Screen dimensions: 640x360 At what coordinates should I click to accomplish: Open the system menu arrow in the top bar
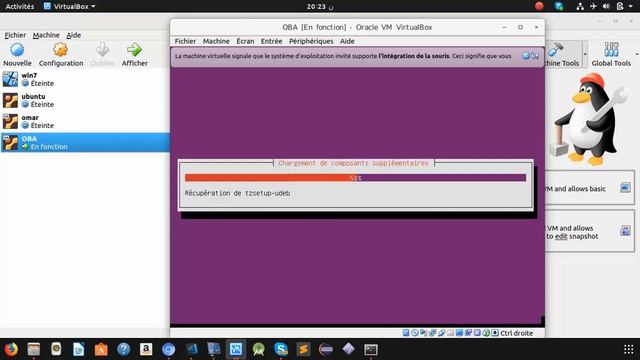point(630,6)
